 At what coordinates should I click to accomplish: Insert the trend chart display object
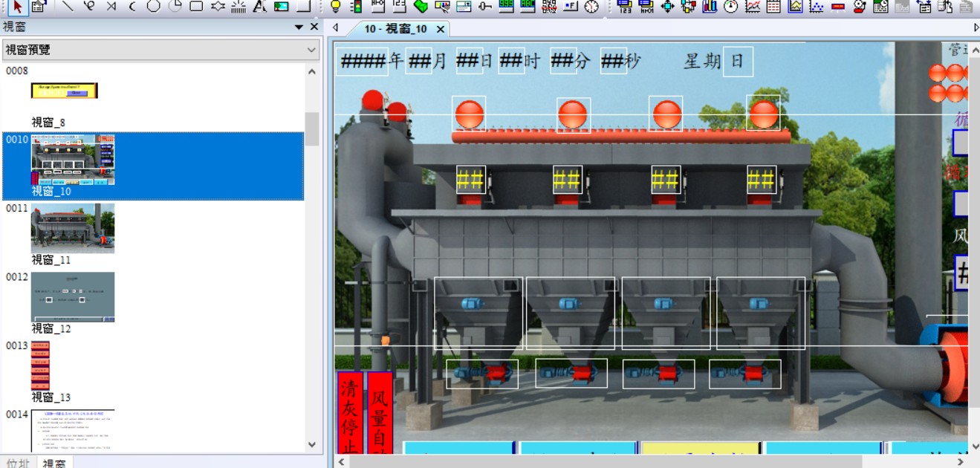(753, 7)
